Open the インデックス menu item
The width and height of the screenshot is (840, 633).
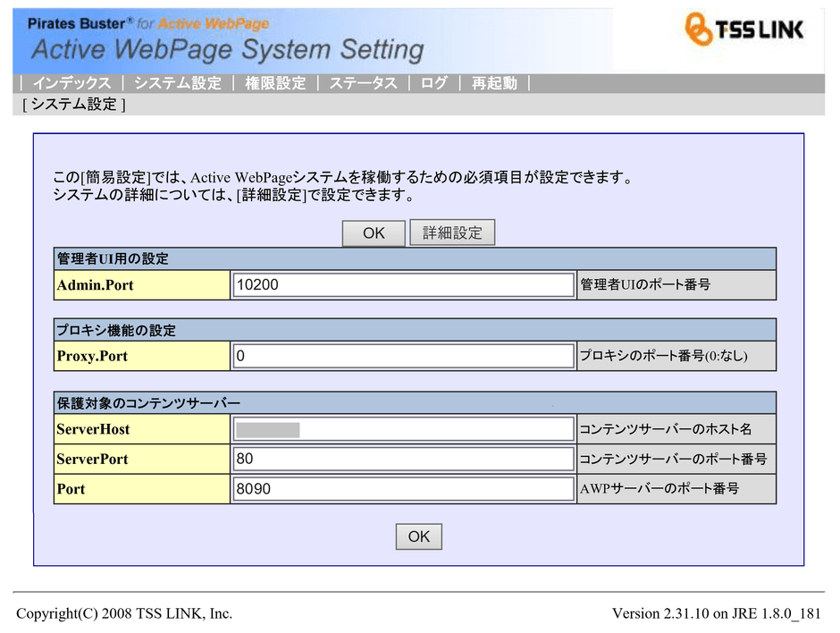(71, 83)
